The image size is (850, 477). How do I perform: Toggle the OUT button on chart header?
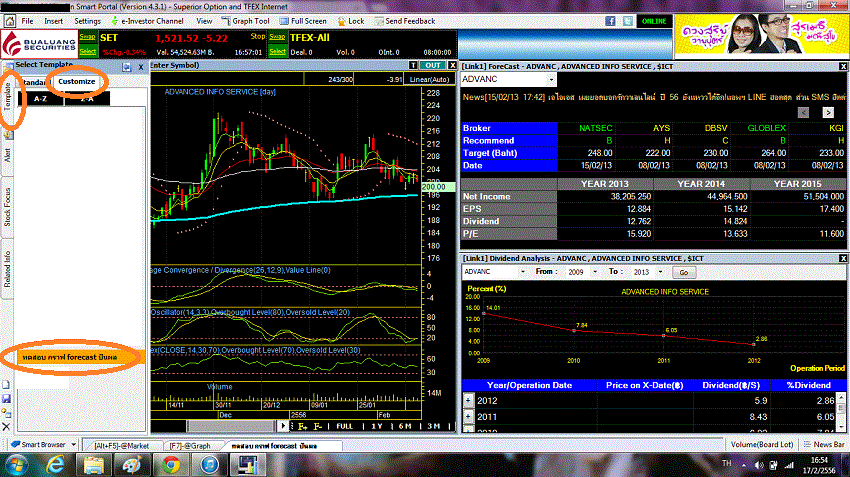tap(433, 65)
